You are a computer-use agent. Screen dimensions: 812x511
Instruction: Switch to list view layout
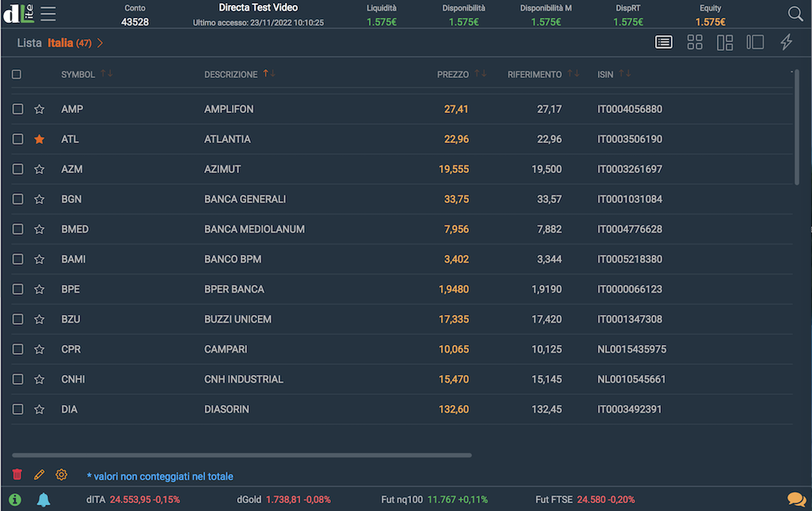[663, 42]
